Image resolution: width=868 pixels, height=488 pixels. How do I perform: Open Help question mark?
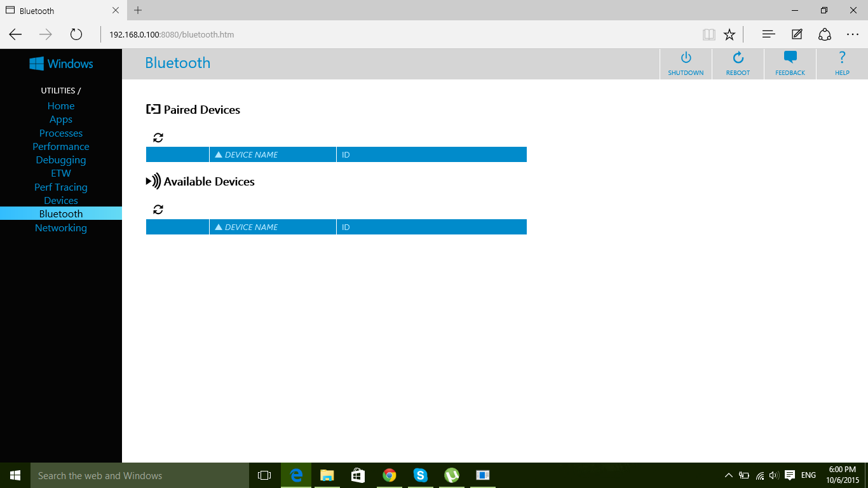[842, 58]
